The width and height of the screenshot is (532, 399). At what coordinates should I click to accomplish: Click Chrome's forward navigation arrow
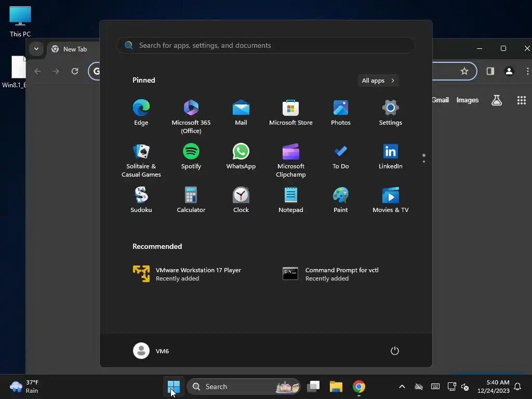tap(56, 71)
